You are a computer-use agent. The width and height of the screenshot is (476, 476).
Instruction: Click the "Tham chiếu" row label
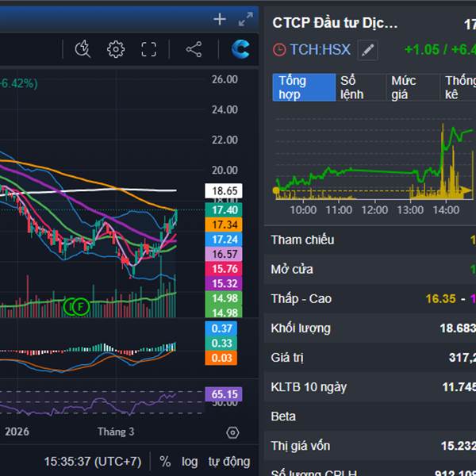[x=303, y=240]
